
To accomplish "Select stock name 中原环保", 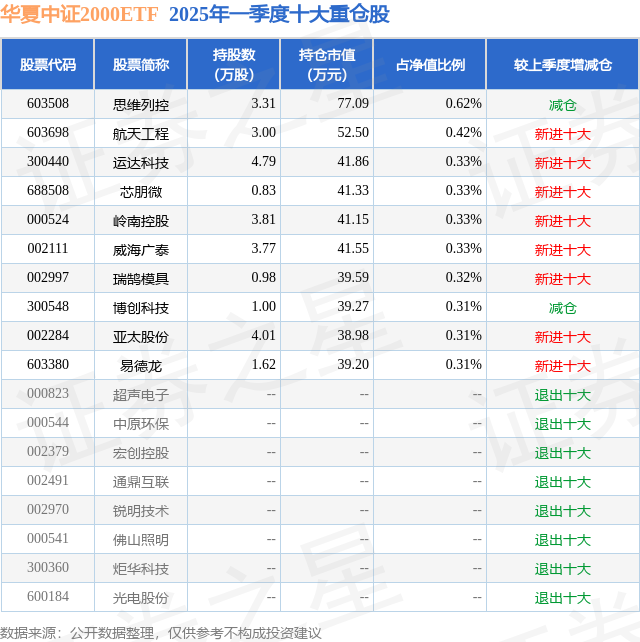I will pos(141,425).
